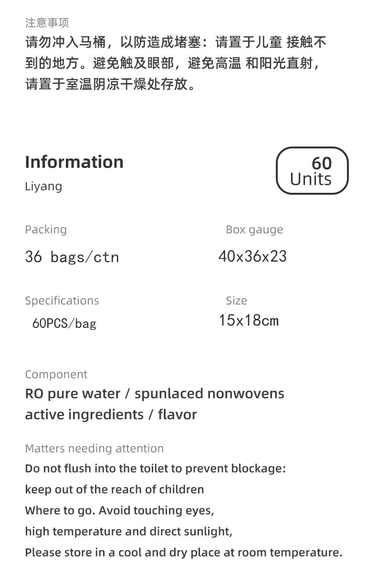Click the keep out of reach line
The image size is (377, 588).
[115, 490]
